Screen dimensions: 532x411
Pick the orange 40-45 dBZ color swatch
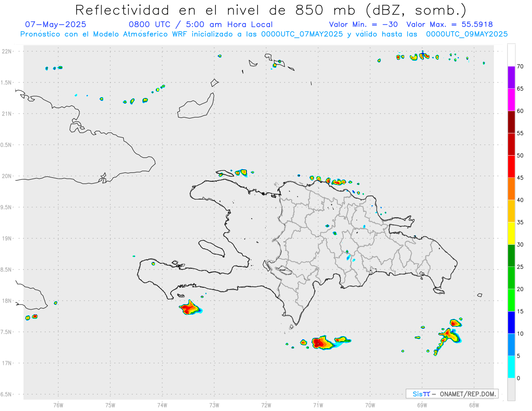511,189
